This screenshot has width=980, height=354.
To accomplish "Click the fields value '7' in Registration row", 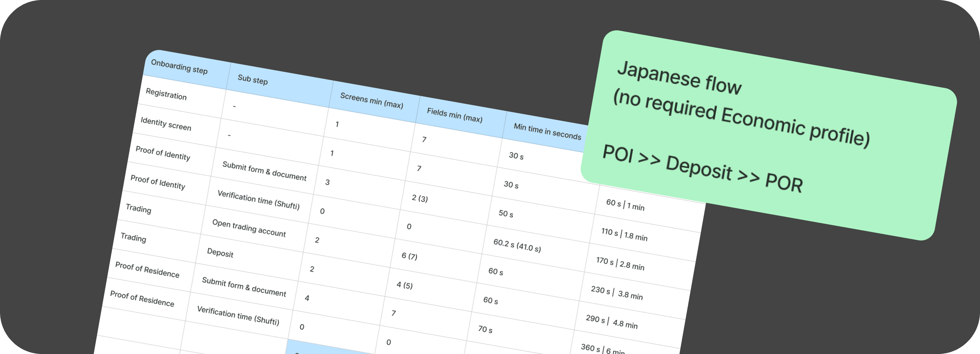I will pos(424,140).
